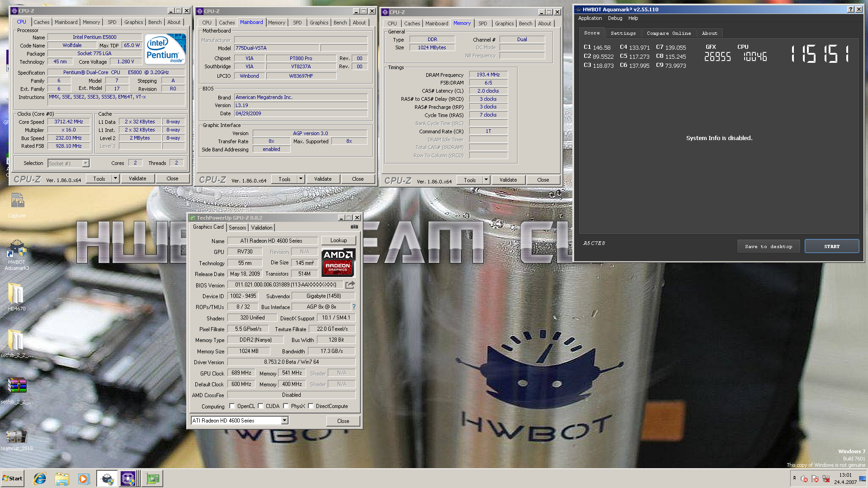This screenshot has width=868, height=488.
Task: Expand the Tools arrow in the Memory window
Action: (x=486, y=180)
